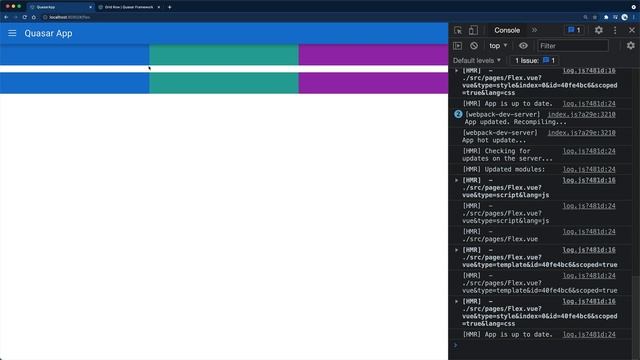Close the DevTools panel
The image size is (640, 360).
click(632, 30)
